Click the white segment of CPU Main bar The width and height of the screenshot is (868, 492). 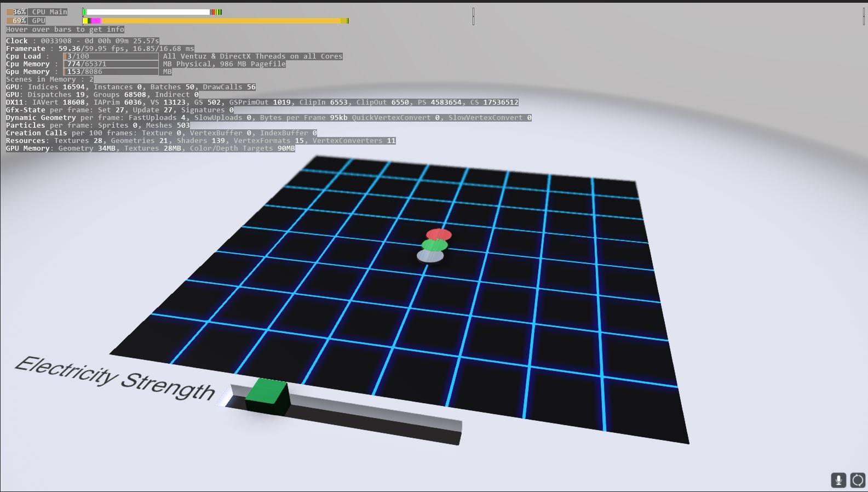[x=148, y=12]
